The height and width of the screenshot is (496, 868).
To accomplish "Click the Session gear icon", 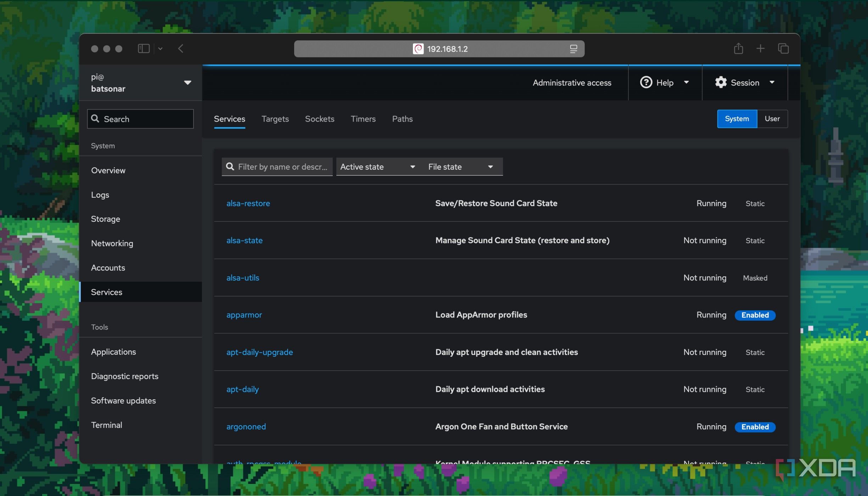I will (x=721, y=83).
